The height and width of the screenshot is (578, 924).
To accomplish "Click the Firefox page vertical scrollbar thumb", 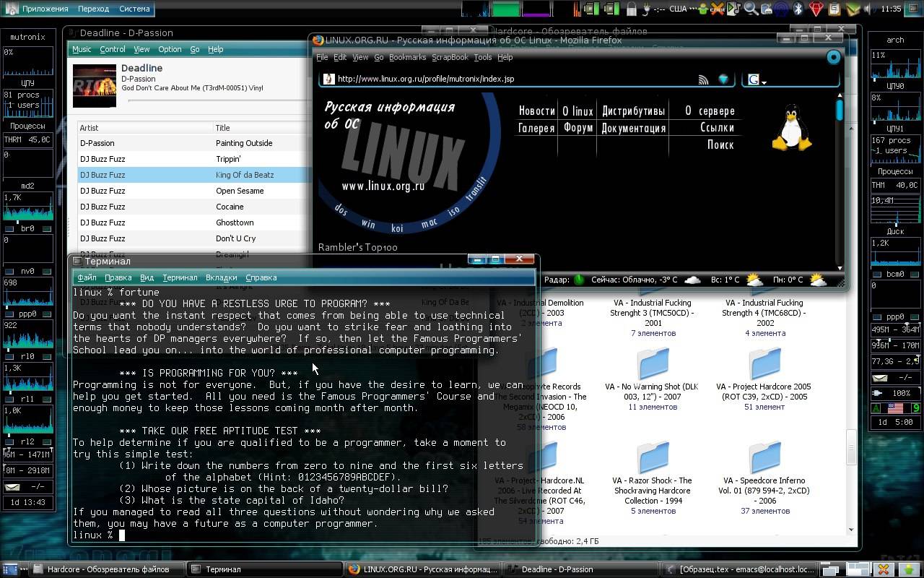I will pos(840,110).
